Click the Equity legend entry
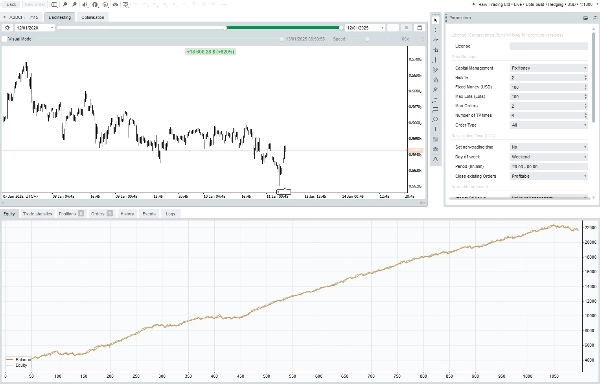Image resolution: width=600 pixels, height=384 pixels. tap(16, 365)
